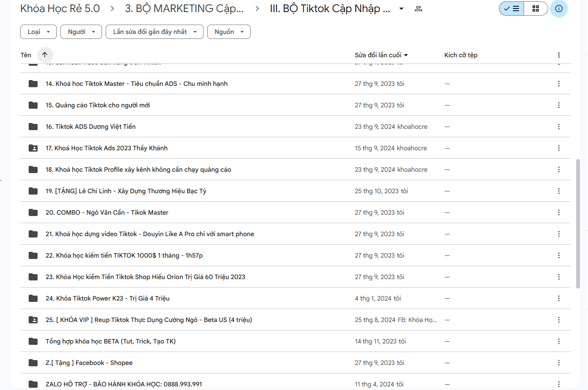The height and width of the screenshot is (390, 588).
Task: Open the info details panel
Action: 559,8
